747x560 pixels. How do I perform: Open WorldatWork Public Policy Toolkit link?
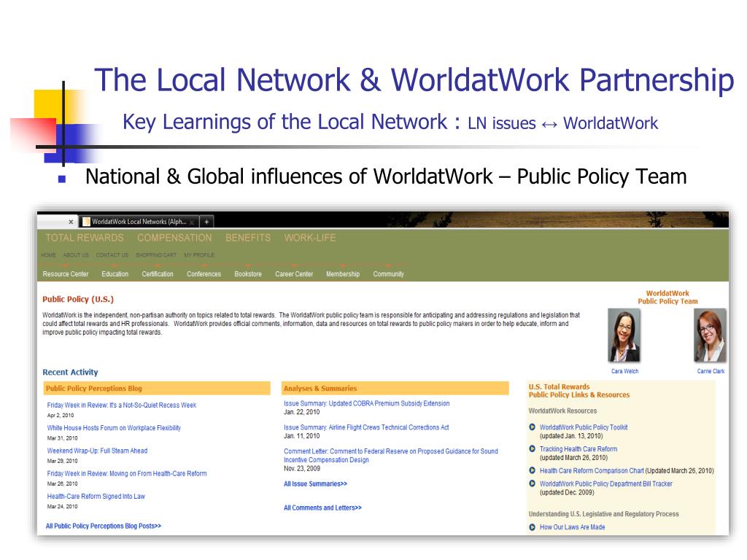(x=584, y=427)
